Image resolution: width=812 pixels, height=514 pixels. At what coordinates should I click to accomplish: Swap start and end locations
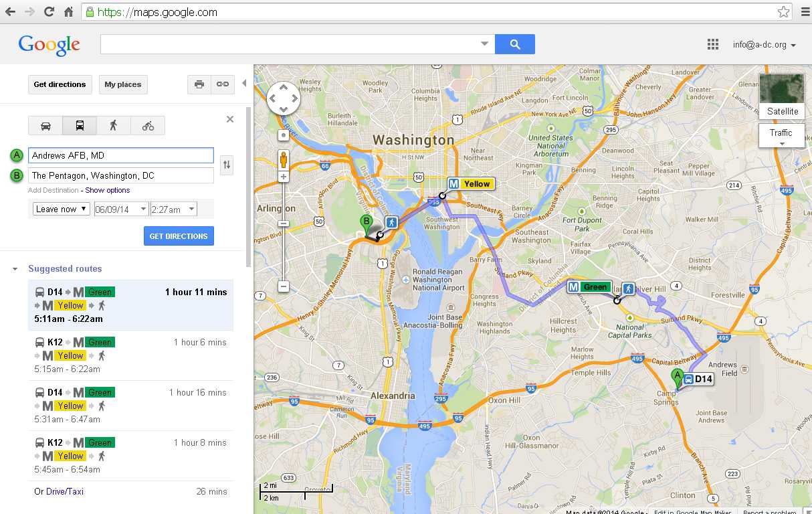pyautogui.click(x=227, y=165)
